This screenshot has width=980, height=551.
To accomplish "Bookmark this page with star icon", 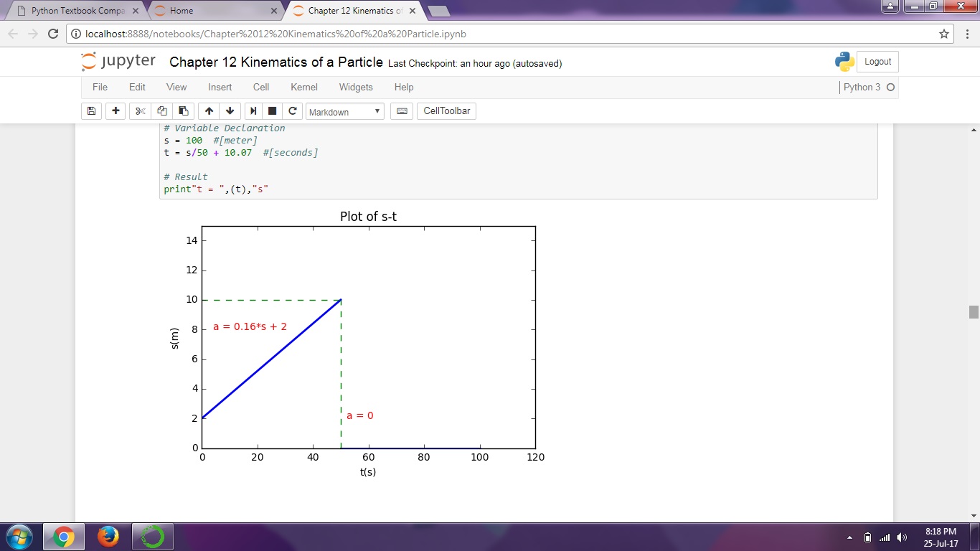I will coord(944,34).
